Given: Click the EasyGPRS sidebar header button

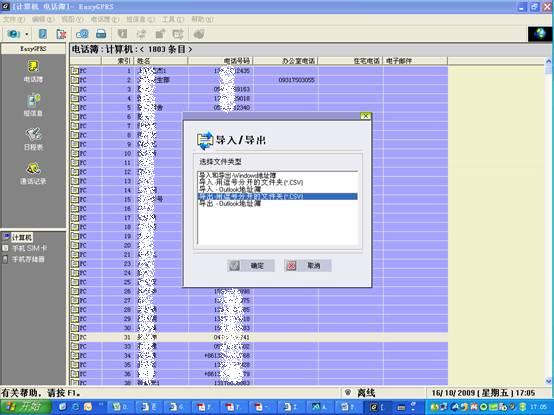Looking at the screenshot, I should (33, 49).
